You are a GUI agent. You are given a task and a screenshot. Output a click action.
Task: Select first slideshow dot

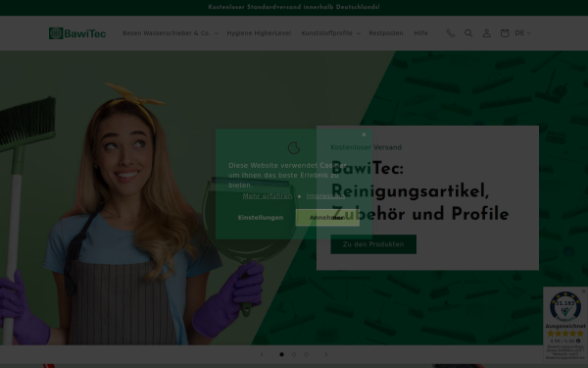pyautogui.click(x=281, y=354)
